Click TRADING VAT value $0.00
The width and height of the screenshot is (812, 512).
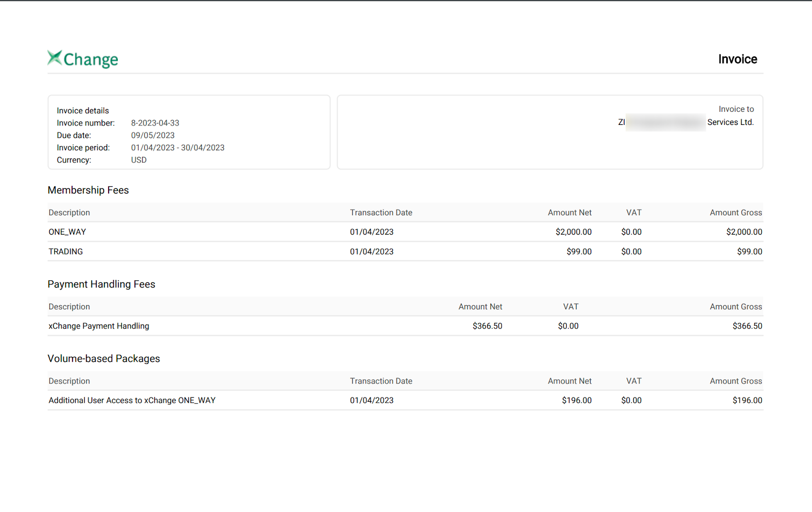631,251
